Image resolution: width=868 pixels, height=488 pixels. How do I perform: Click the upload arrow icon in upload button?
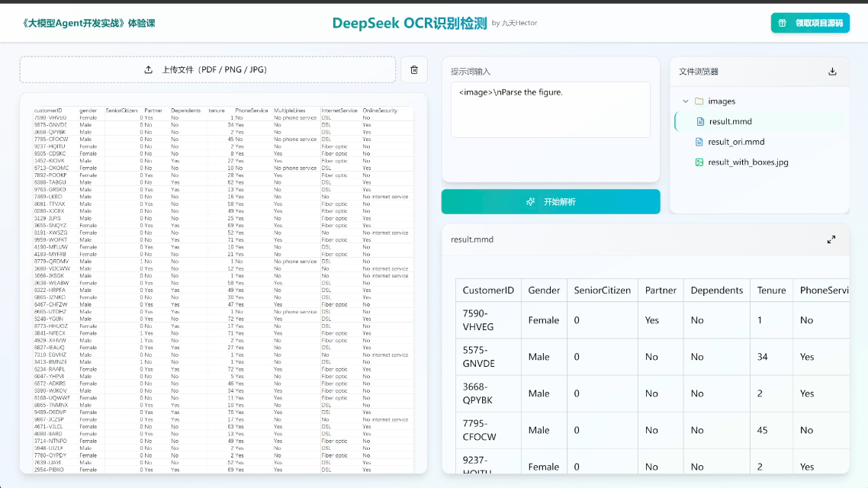(149, 69)
